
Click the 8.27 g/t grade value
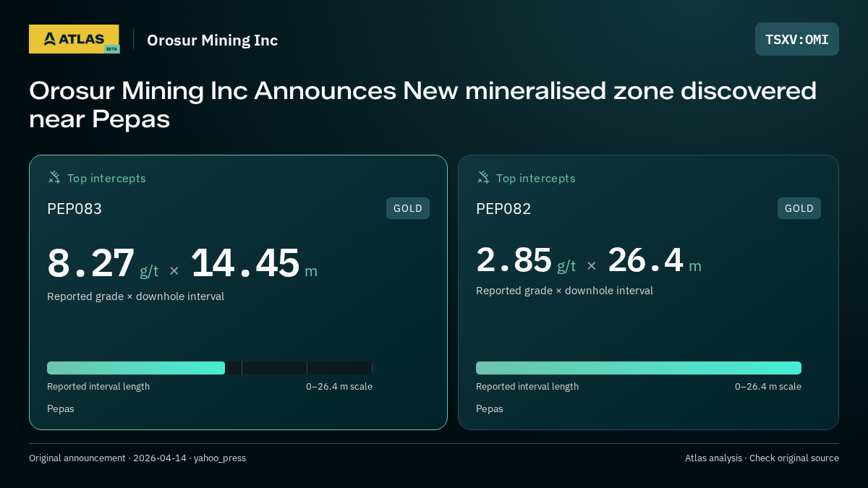click(x=103, y=263)
